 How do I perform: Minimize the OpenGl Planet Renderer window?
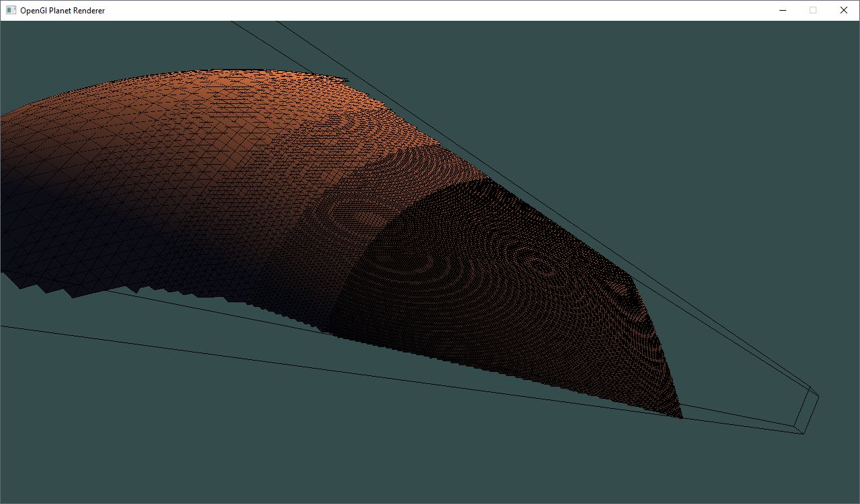click(x=782, y=10)
